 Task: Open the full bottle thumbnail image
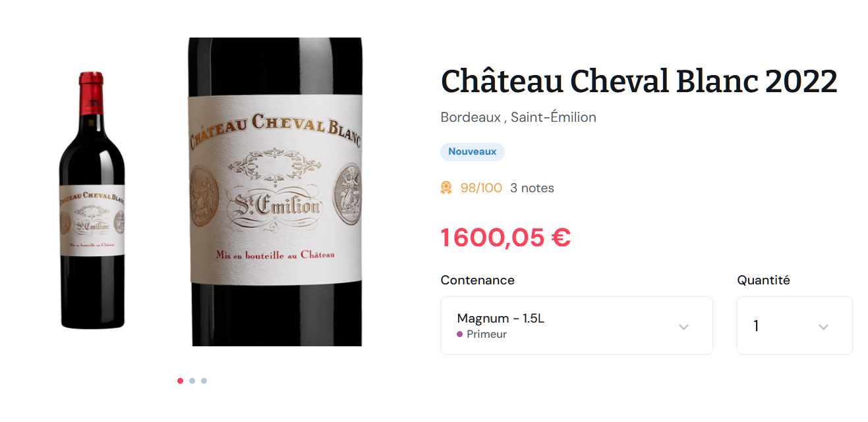(x=92, y=200)
